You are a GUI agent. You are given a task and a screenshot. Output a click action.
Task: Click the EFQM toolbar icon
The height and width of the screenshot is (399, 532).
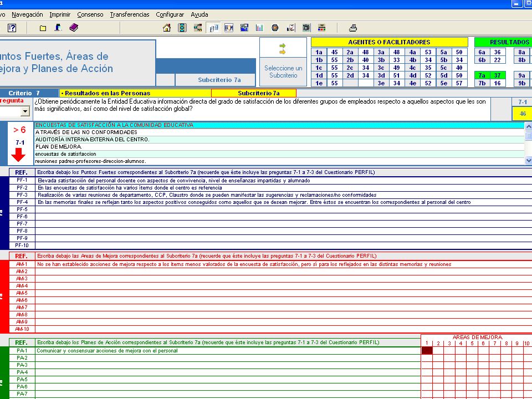pos(229,28)
